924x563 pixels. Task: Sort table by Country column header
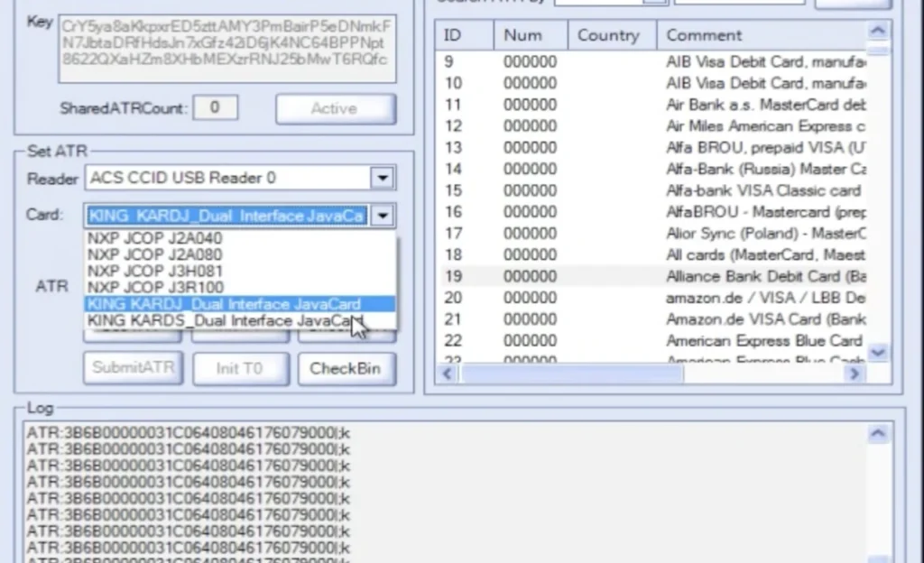(612, 35)
